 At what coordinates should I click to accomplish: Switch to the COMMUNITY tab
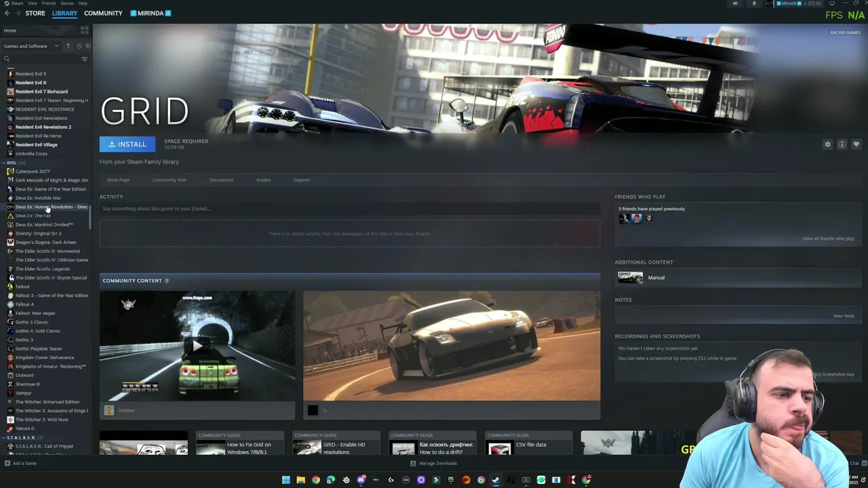click(x=103, y=13)
